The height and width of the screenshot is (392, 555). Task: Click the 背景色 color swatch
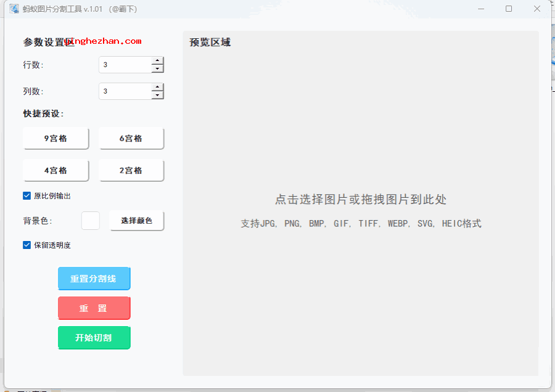[x=90, y=220]
